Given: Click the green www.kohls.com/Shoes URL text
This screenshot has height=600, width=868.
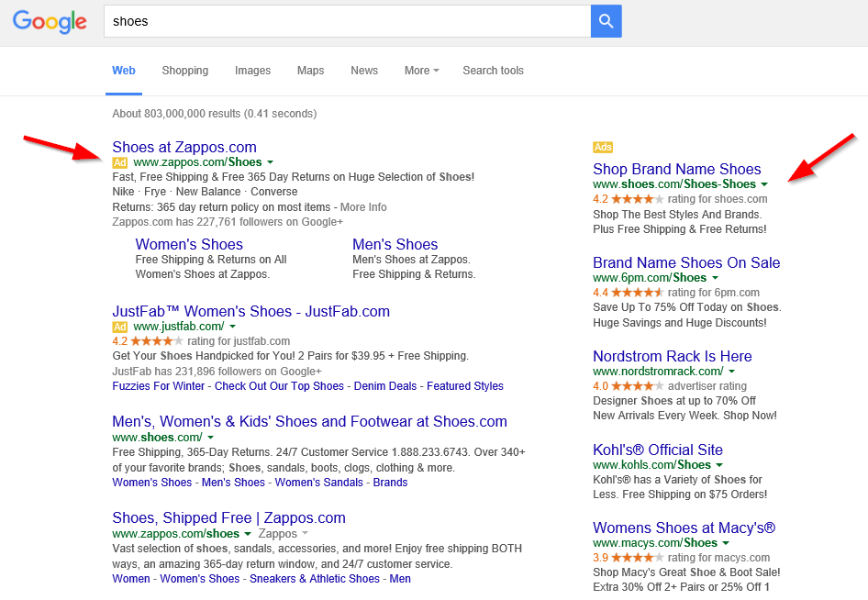Looking at the screenshot, I should click(x=652, y=464).
